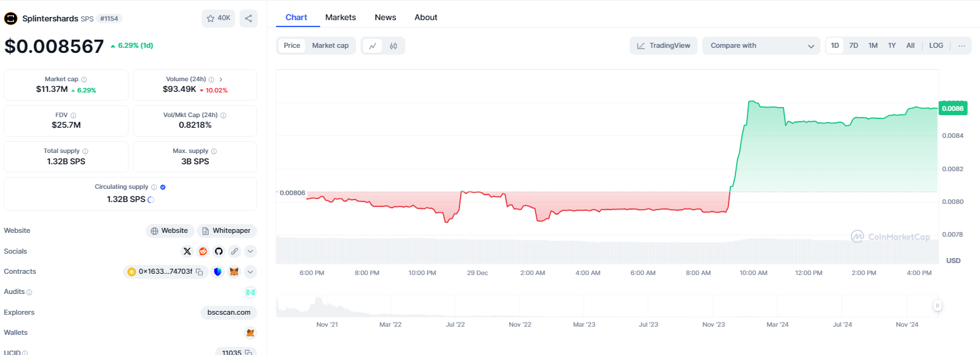Open the more options ellipsis on chart
This screenshot has height=355, width=980.
962,45
